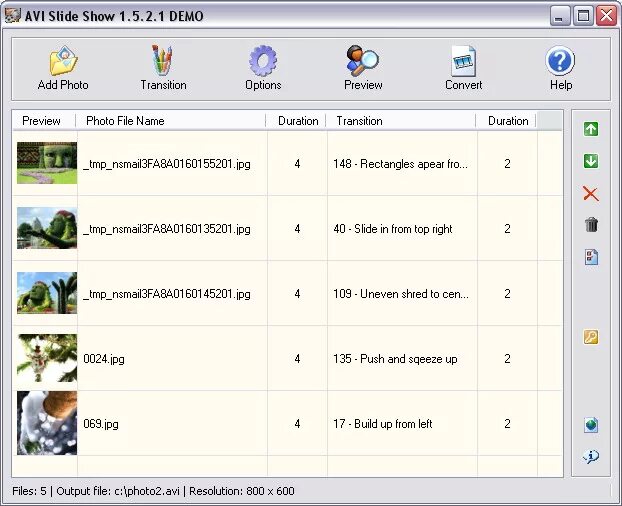
Task: Select file name _tmp_nsmail3FA8A0160155201.jpg
Action: coord(167,164)
